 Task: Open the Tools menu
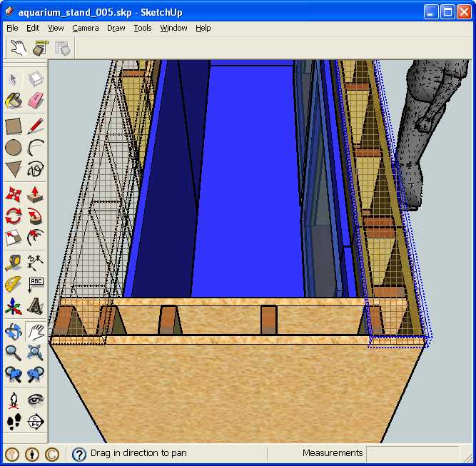pos(143,29)
